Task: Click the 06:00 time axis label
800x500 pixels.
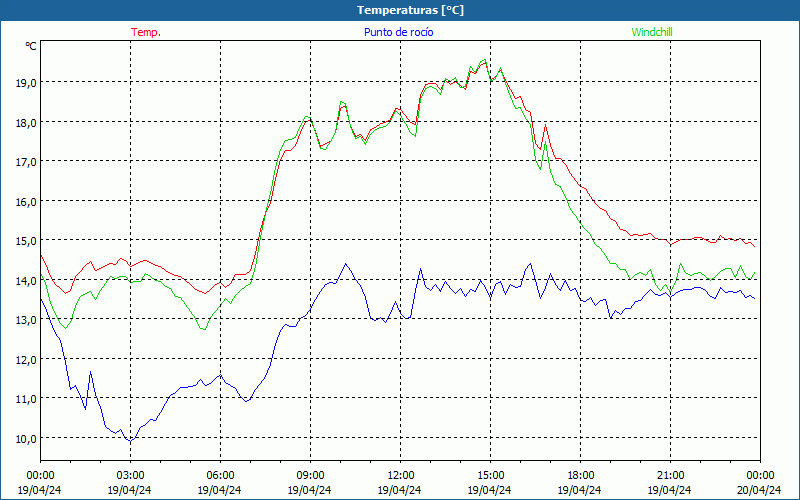Action: [220, 476]
